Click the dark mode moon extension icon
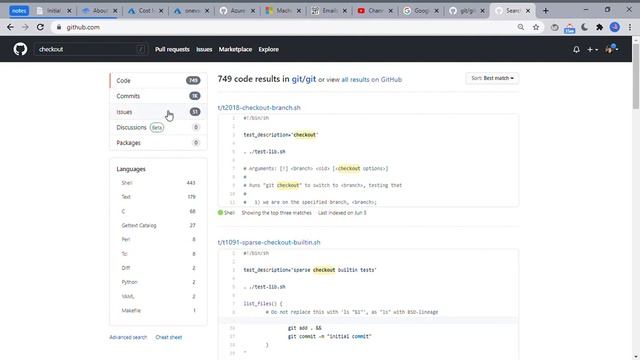Viewport: 640px width, 360px height. 584,27
